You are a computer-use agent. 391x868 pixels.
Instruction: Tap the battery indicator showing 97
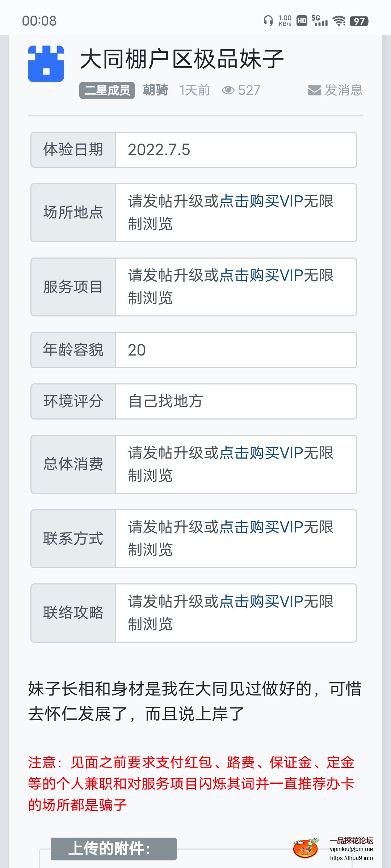[359, 21]
